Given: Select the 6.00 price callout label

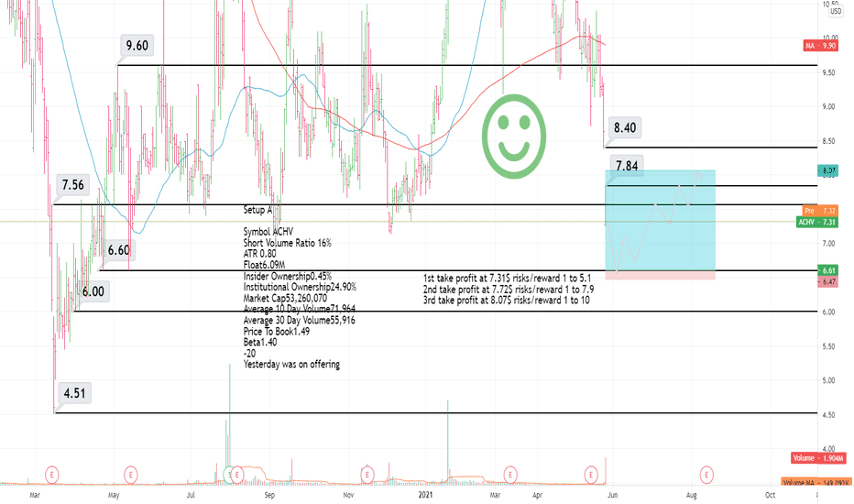Looking at the screenshot, I should pos(93,291).
